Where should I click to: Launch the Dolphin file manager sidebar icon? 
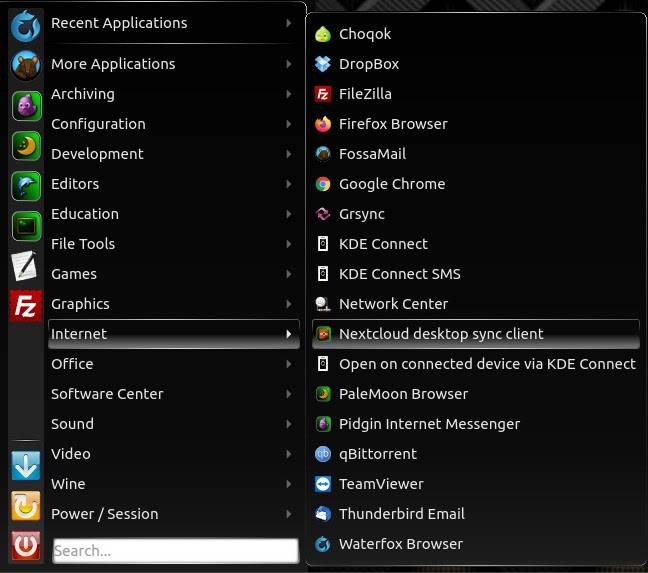(26, 186)
